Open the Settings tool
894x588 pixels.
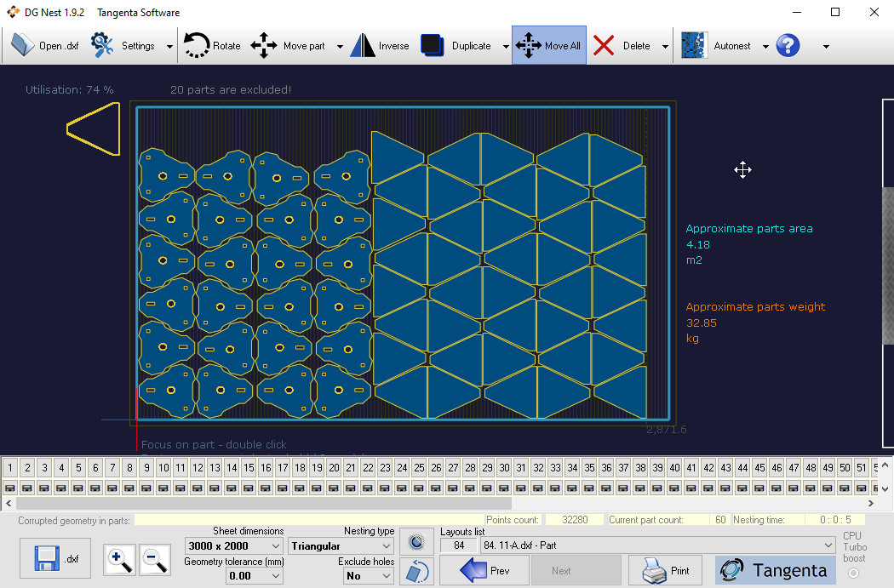(123, 46)
